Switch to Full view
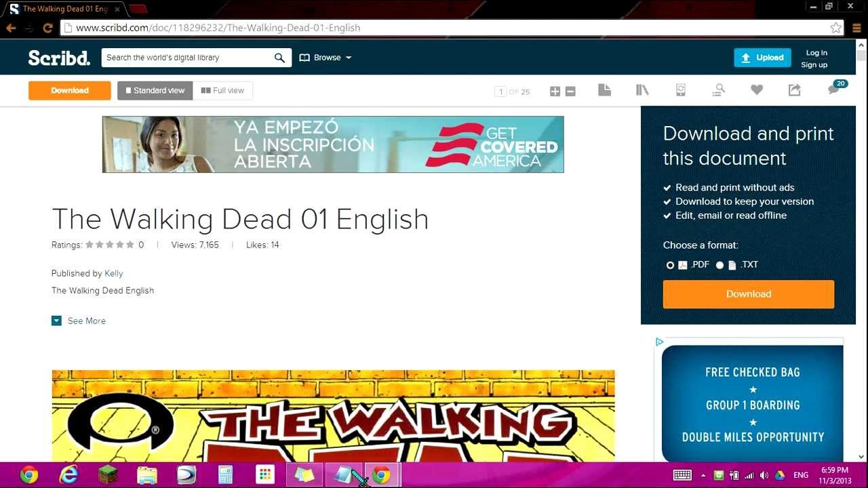Viewport: 868px width, 488px height. point(222,91)
